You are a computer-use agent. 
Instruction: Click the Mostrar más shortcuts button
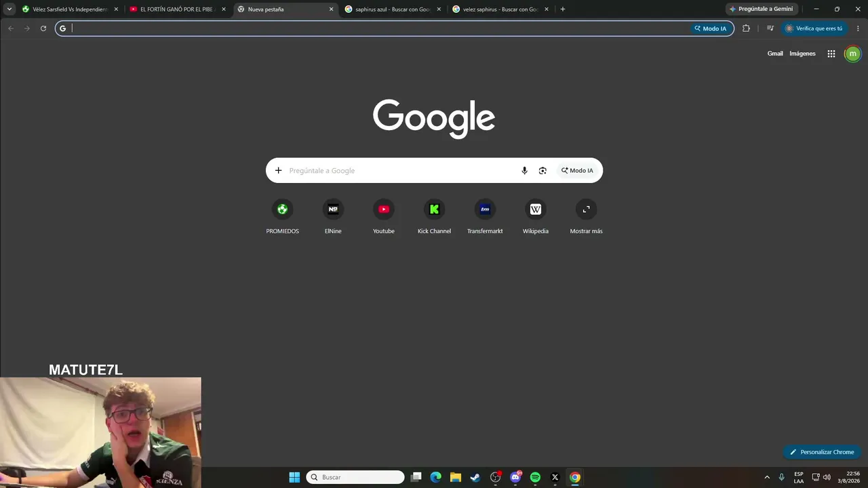(586, 218)
